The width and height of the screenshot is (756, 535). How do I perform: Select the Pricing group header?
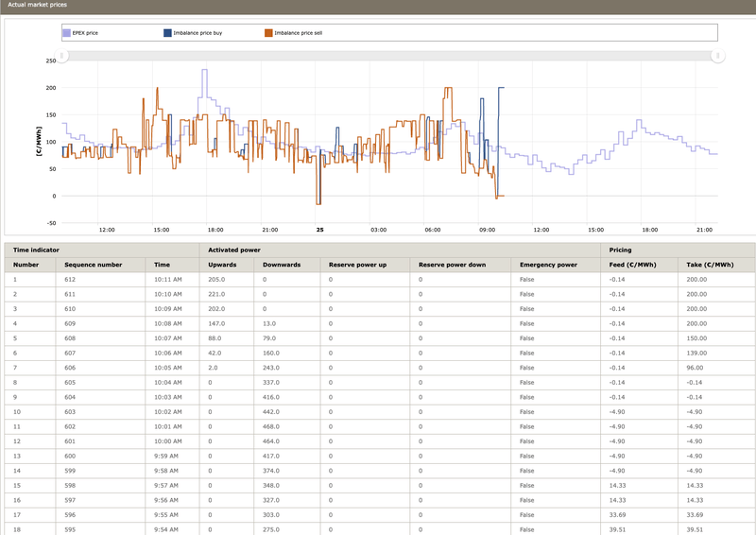click(x=621, y=250)
